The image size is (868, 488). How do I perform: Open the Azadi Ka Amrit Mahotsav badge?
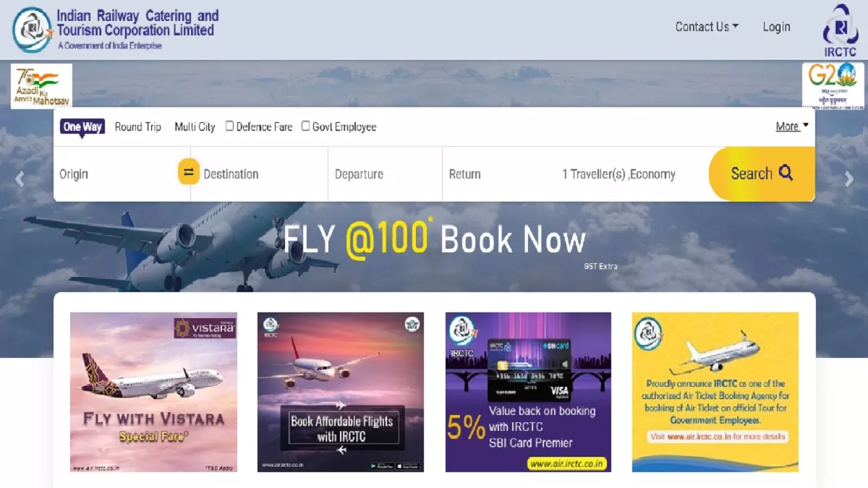[41, 86]
